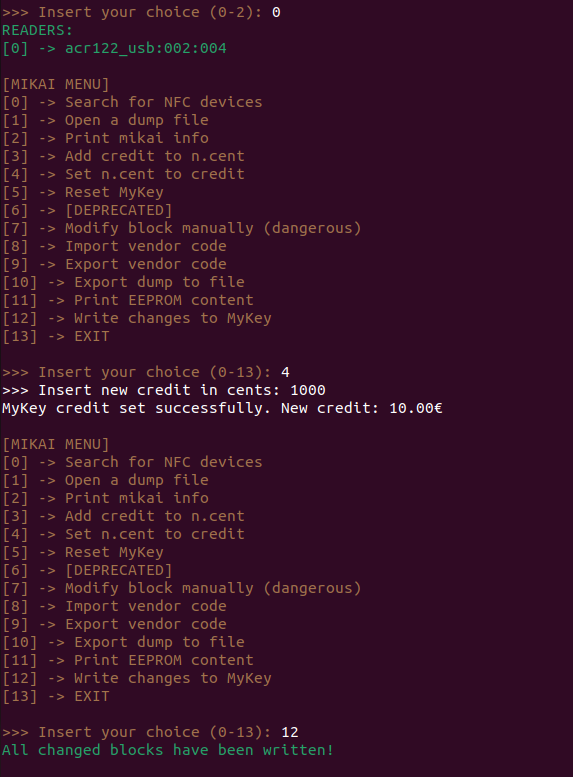The width and height of the screenshot is (573, 777).
Task: Click the "New credit: 10.00€" confirmation text
Action: [361, 408]
